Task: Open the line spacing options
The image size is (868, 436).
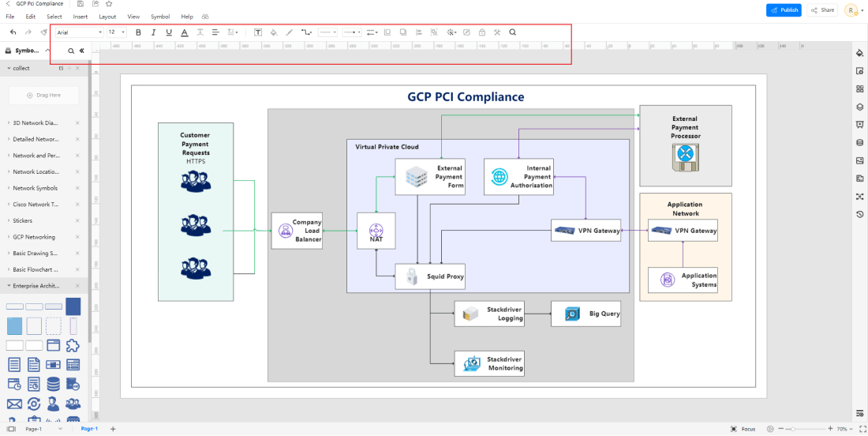Action: click(233, 32)
